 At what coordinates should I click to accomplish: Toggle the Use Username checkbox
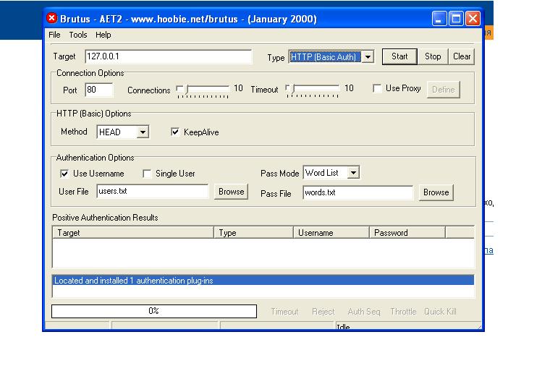pos(64,174)
